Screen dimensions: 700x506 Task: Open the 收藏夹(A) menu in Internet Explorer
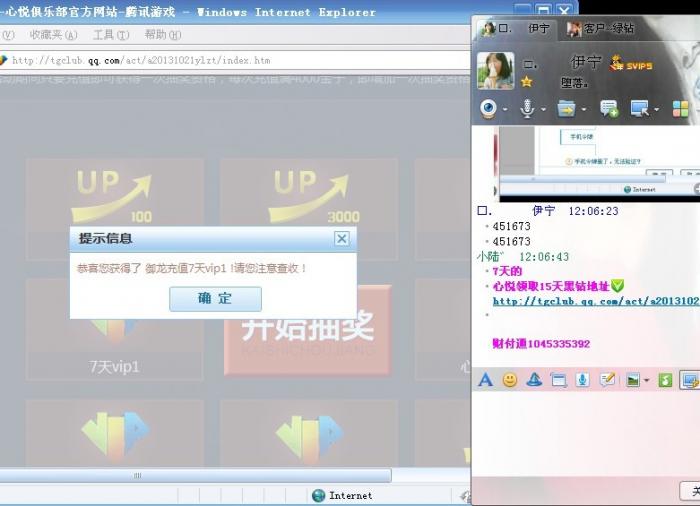pos(53,34)
